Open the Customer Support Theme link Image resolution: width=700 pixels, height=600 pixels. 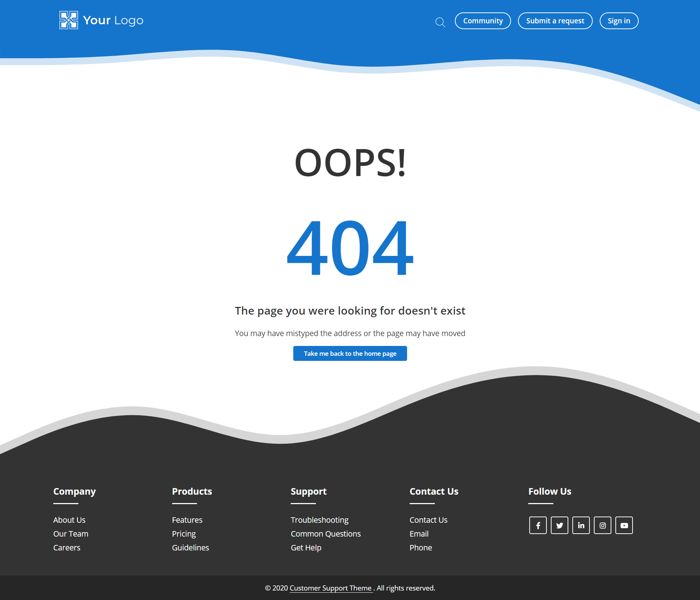330,588
